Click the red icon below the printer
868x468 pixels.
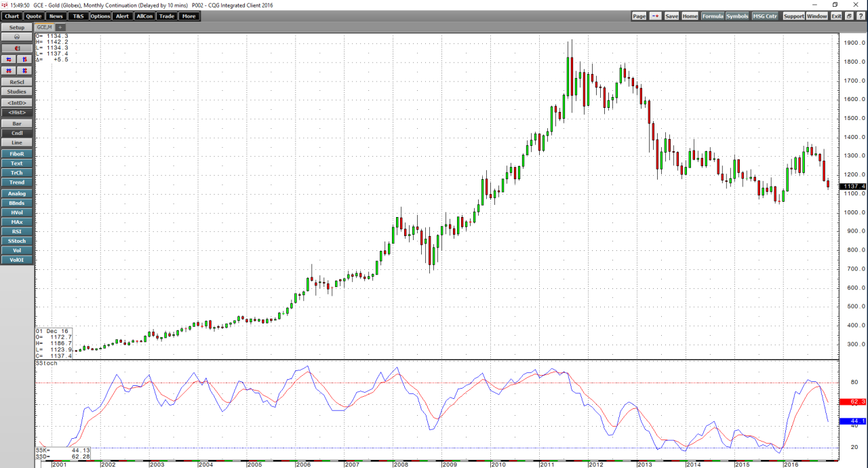pyautogui.click(x=17, y=48)
